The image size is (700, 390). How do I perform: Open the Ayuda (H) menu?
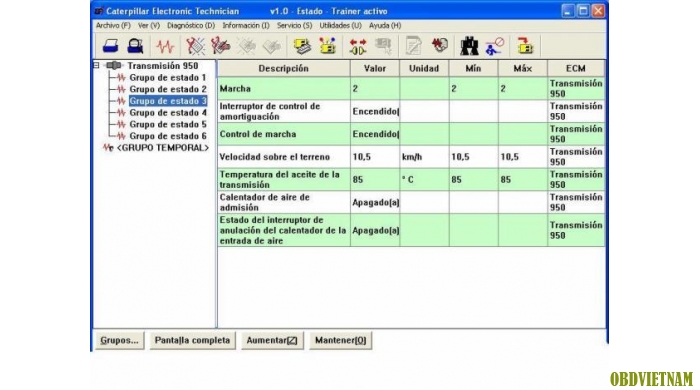[385, 25]
